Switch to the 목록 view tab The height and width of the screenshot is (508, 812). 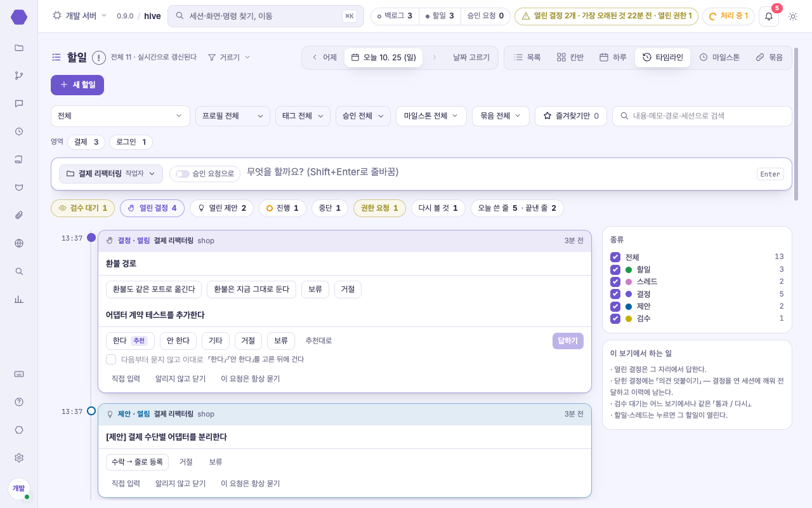[x=527, y=57]
